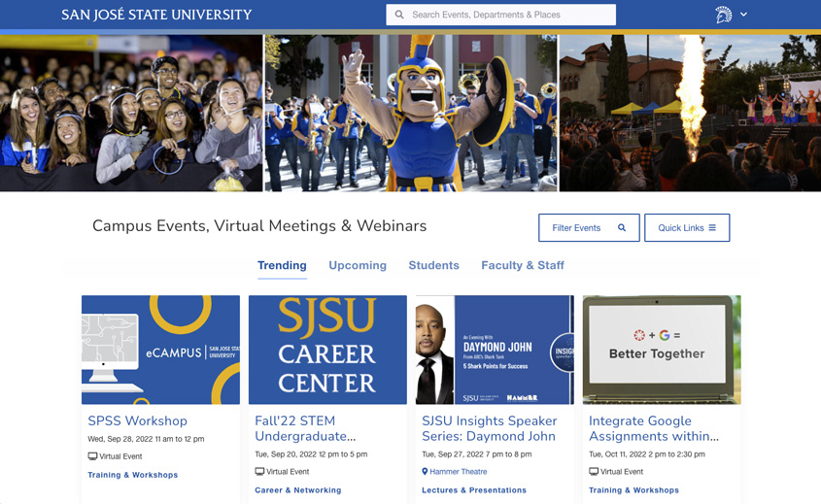Click the magnifying glass search icon
The image size is (821, 504).
click(x=399, y=16)
